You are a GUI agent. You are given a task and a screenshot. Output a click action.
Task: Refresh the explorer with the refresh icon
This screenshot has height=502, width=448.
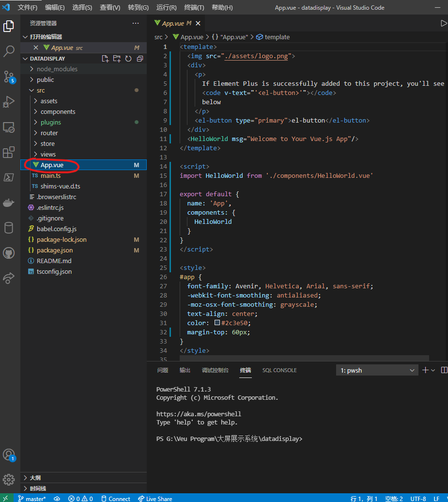tap(128, 59)
